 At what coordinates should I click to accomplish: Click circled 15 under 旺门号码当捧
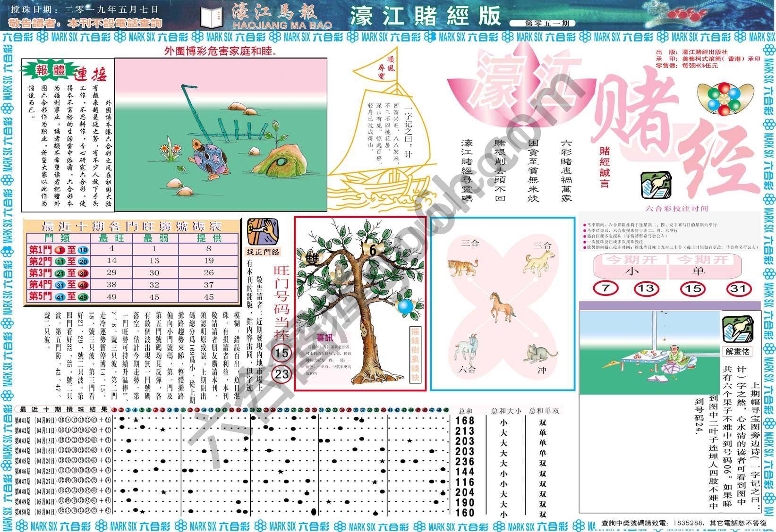point(282,353)
